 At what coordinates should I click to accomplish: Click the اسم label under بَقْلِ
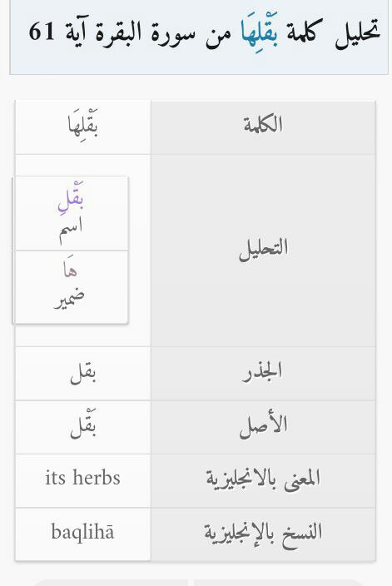coord(71,231)
